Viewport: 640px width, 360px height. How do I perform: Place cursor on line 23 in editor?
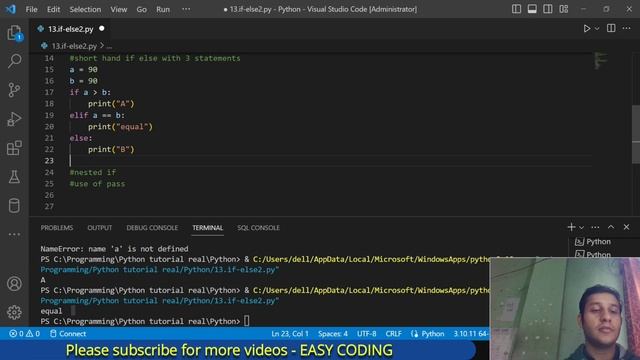(331, 161)
